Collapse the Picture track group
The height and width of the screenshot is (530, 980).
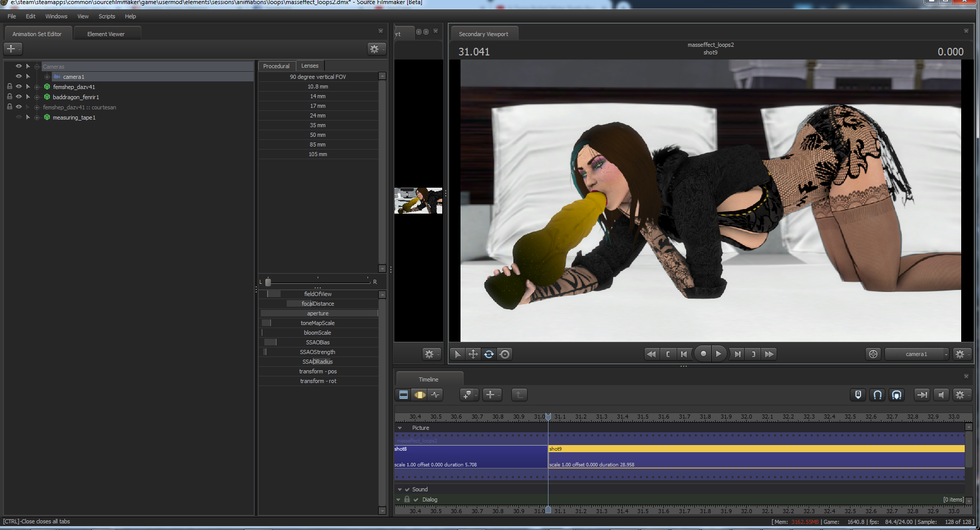(x=400, y=428)
